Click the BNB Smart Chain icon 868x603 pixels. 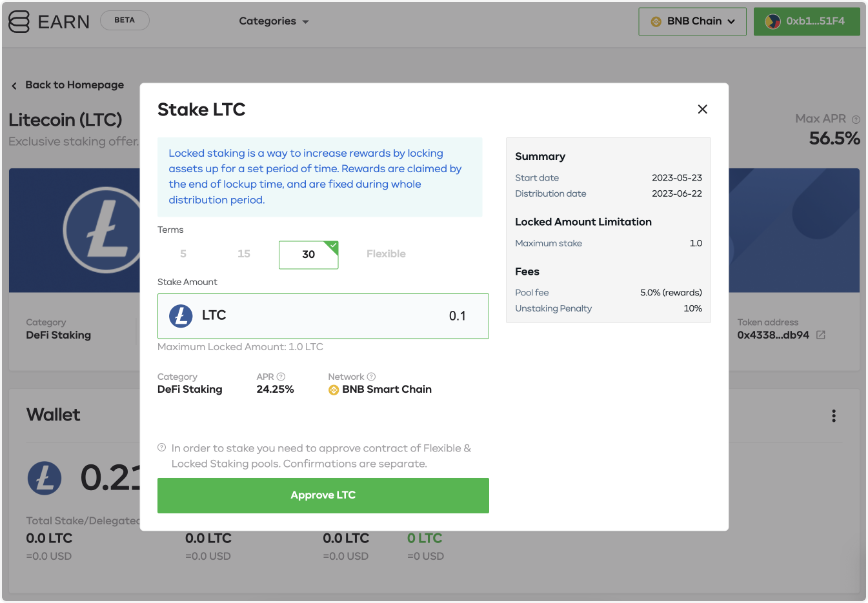334,390
